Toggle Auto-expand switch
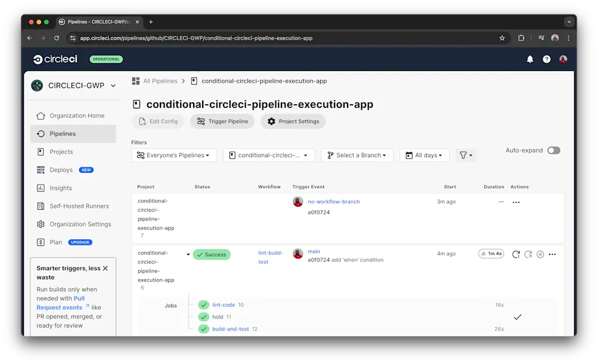 click(x=554, y=151)
